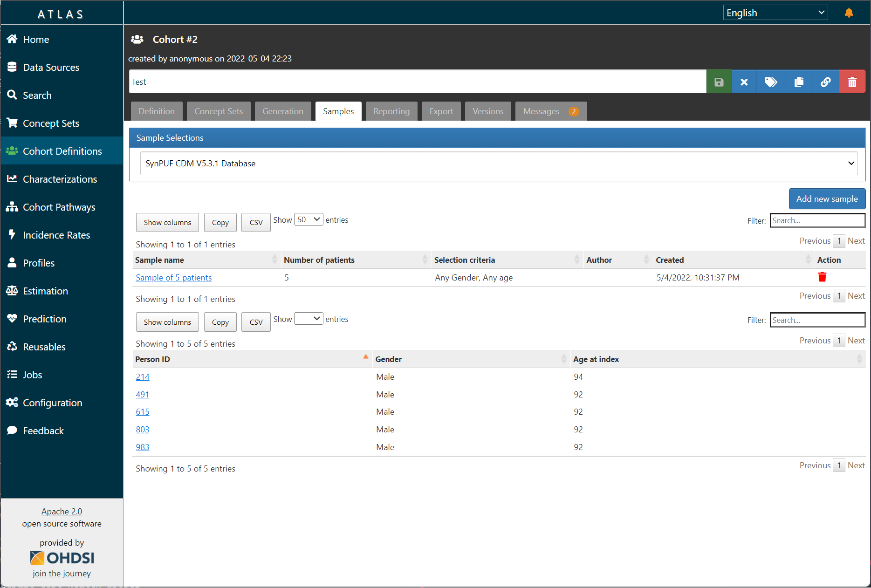Viewport: 871px width, 588px height.
Task: Click the link icon in the cohort toolbar
Action: click(825, 82)
